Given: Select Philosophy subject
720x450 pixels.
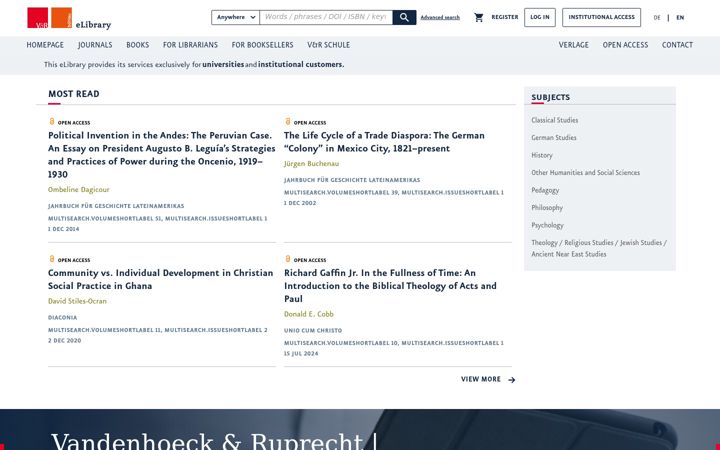Looking at the screenshot, I should (547, 208).
